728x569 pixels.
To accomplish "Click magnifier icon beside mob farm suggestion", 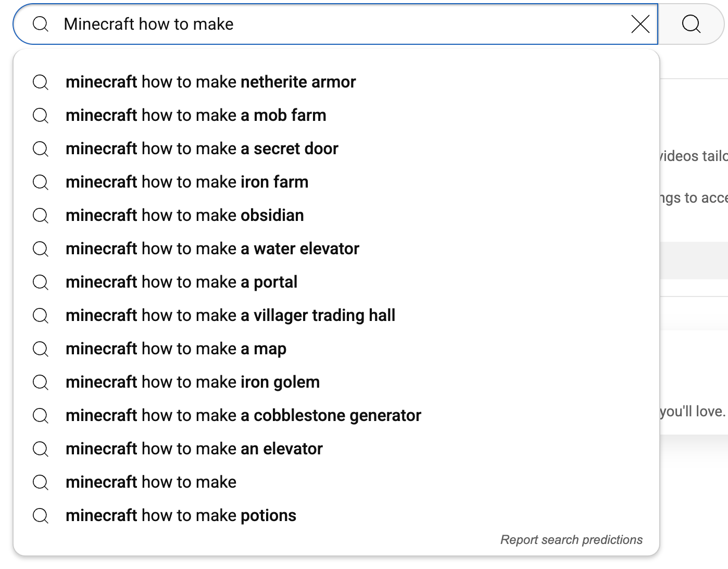I will point(41,116).
